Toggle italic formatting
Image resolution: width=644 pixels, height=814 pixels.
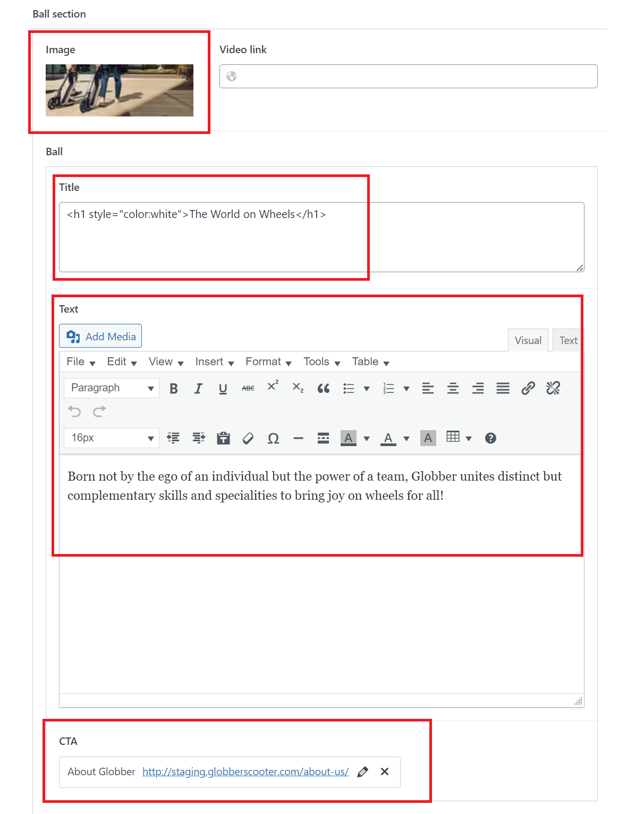click(x=198, y=389)
